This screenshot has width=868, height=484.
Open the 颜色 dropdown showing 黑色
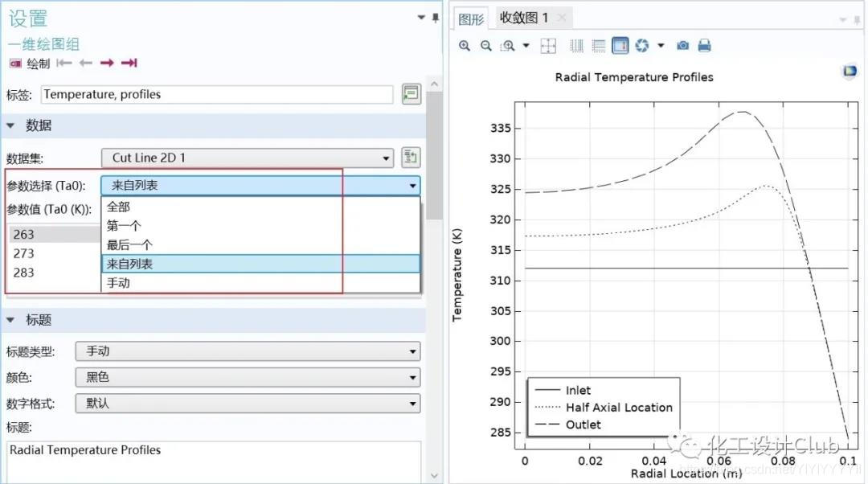(248, 377)
